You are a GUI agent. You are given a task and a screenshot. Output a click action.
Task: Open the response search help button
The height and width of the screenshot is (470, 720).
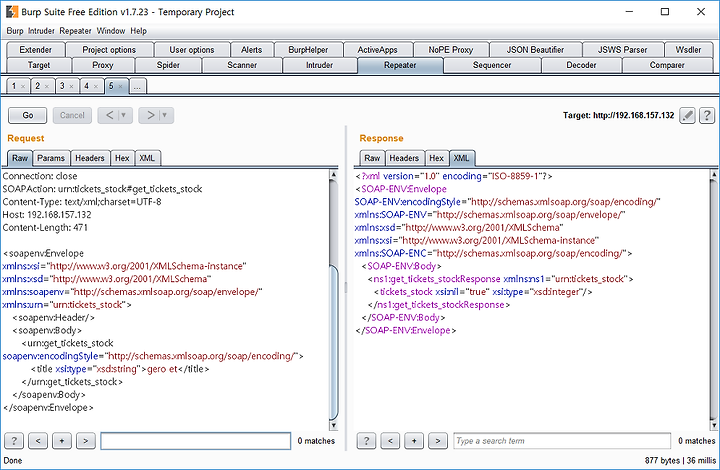click(x=366, y=441)
